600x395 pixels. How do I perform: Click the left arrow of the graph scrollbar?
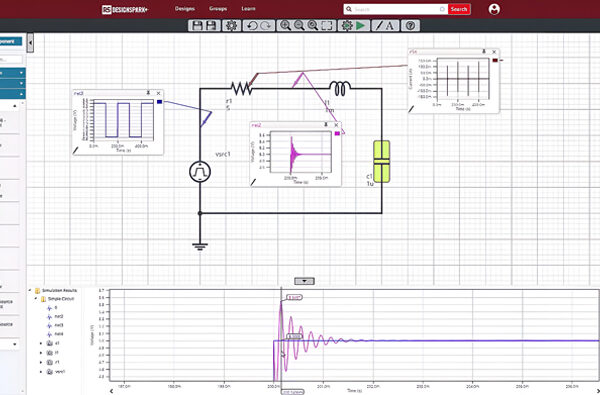111,391
